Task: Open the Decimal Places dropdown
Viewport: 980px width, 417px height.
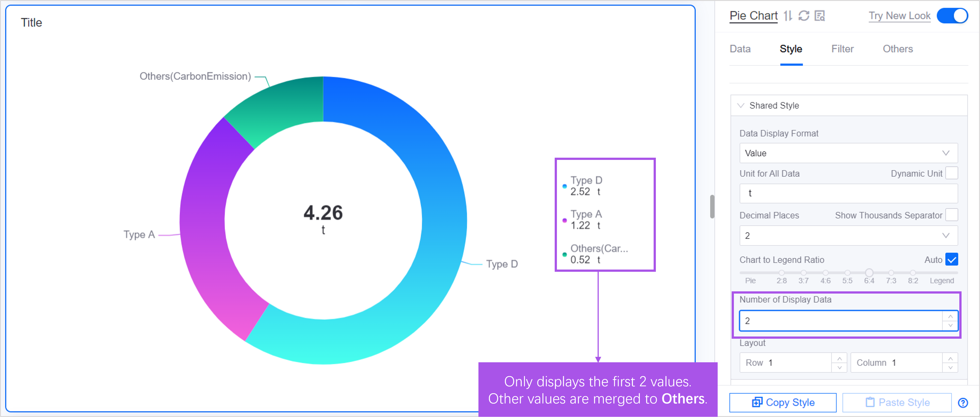Action: [x=848, y=236]
